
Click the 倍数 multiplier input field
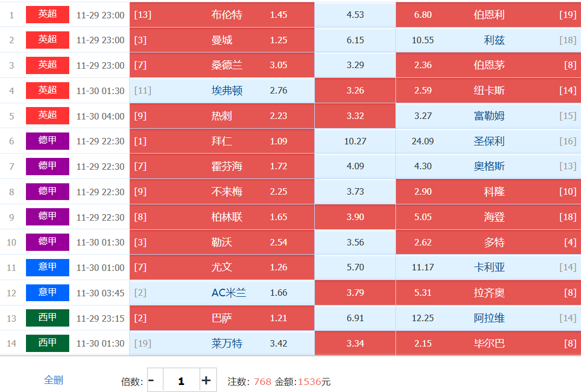(x=181, y=380)
